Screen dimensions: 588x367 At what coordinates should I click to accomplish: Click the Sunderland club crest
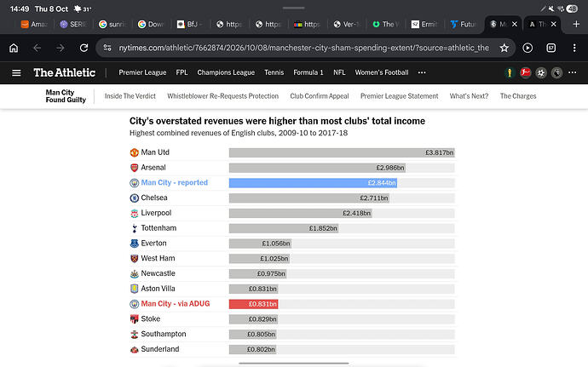(135, 349)
